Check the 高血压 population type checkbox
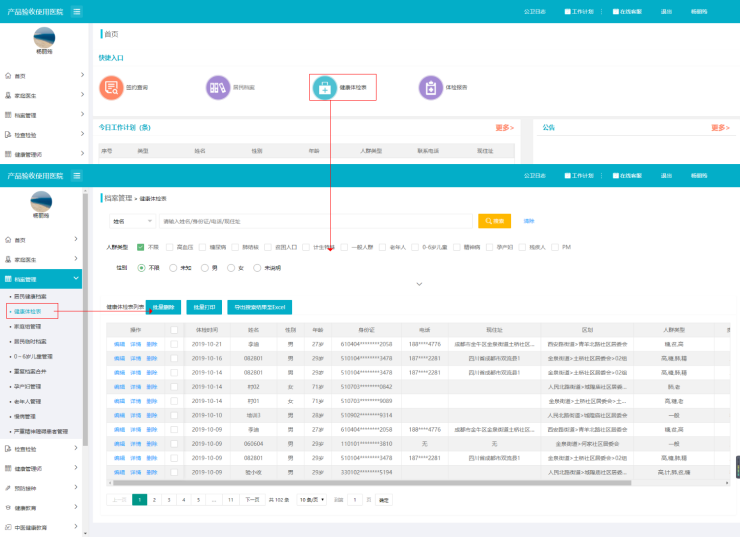 169,246
